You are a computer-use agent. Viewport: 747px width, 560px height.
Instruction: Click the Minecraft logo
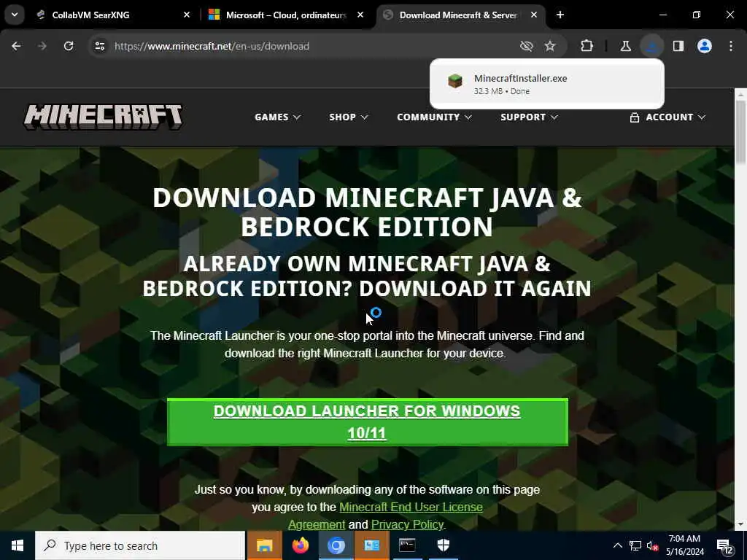tap(104, 117)
